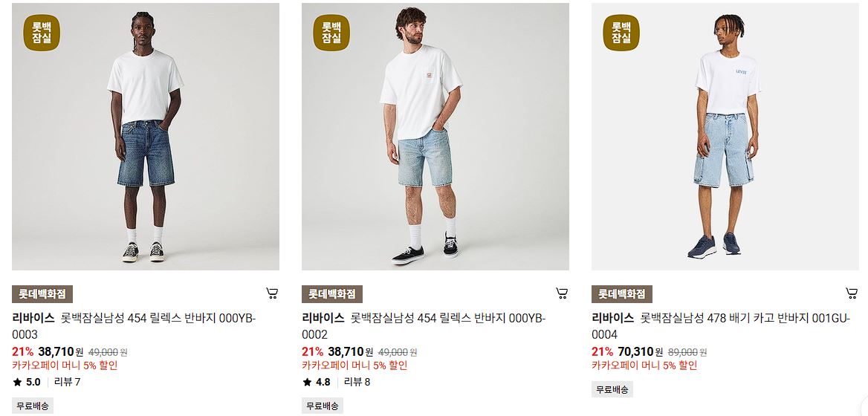This screenshot has width=868, height=416.
Task: Click 리뷰 7 reviews link
Action: (x=67, y=382)
